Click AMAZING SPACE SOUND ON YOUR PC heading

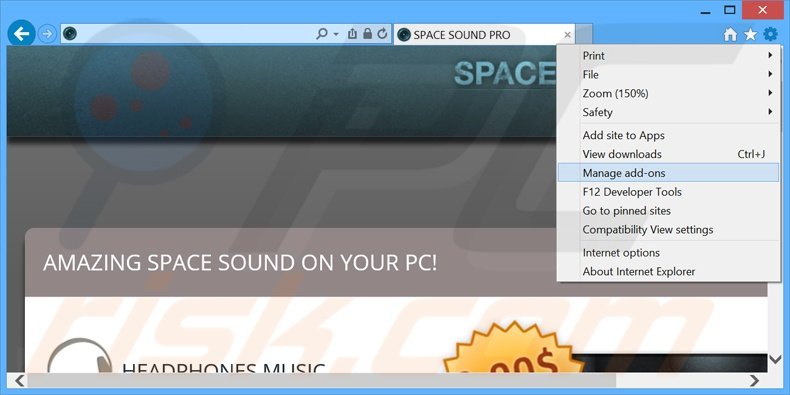(240, 263)
